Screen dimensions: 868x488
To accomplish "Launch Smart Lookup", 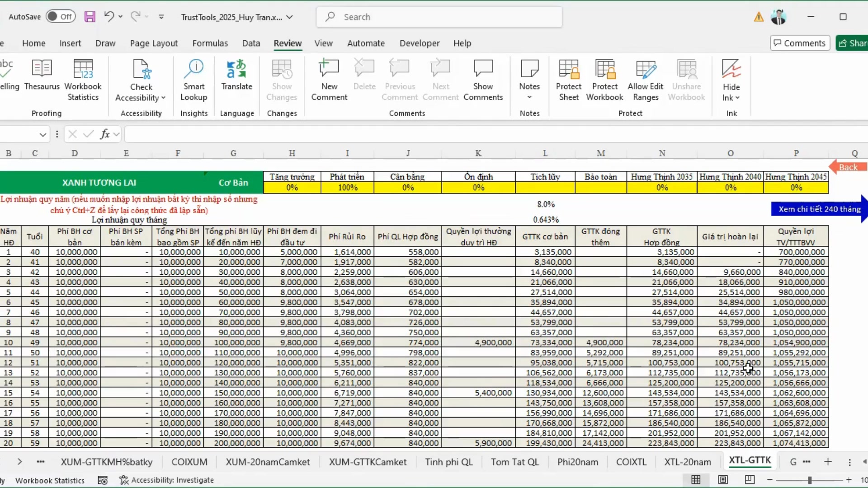I will point(193,80).
